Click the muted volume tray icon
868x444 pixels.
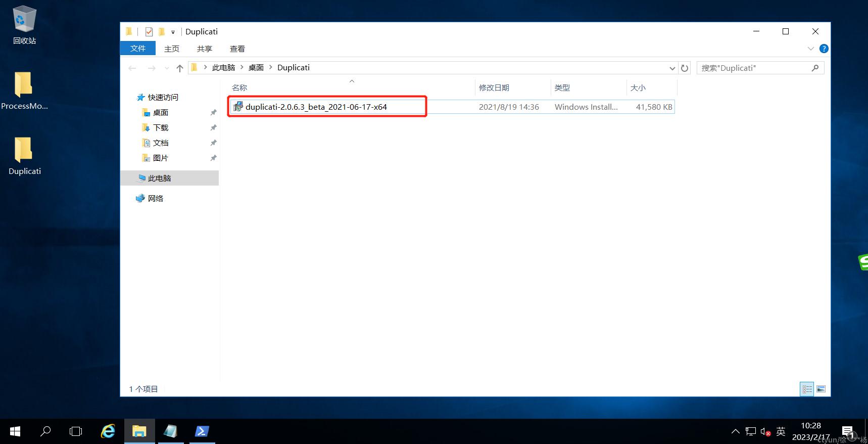tap(765, 431)
